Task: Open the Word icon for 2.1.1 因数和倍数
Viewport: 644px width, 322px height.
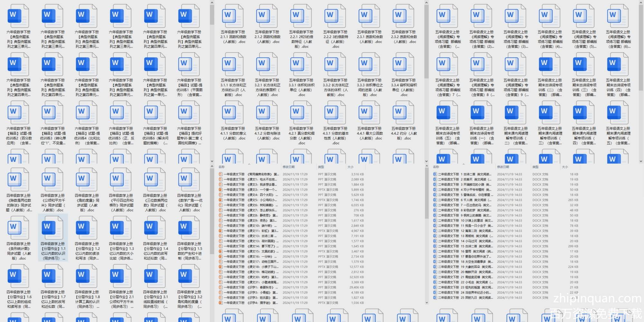Action: 233,16
